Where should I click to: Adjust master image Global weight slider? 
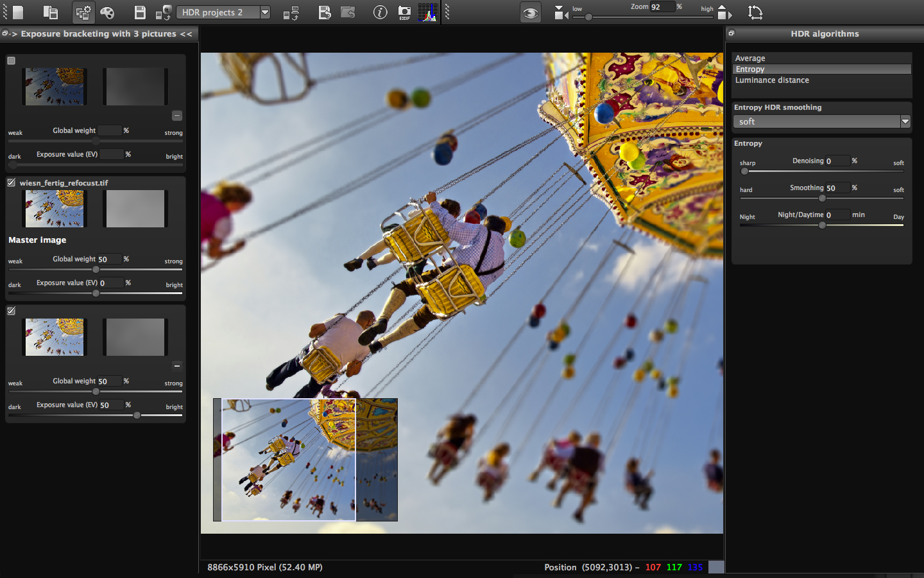click(96, 269)
